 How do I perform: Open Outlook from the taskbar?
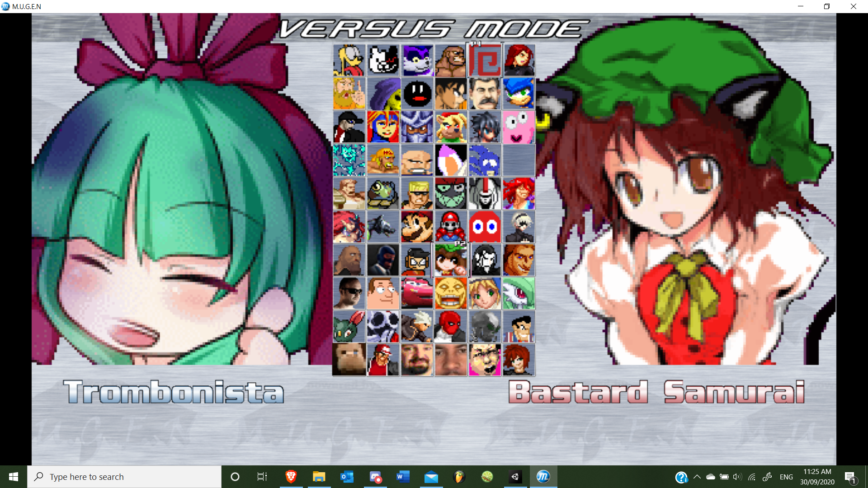(x=347, y=477)
